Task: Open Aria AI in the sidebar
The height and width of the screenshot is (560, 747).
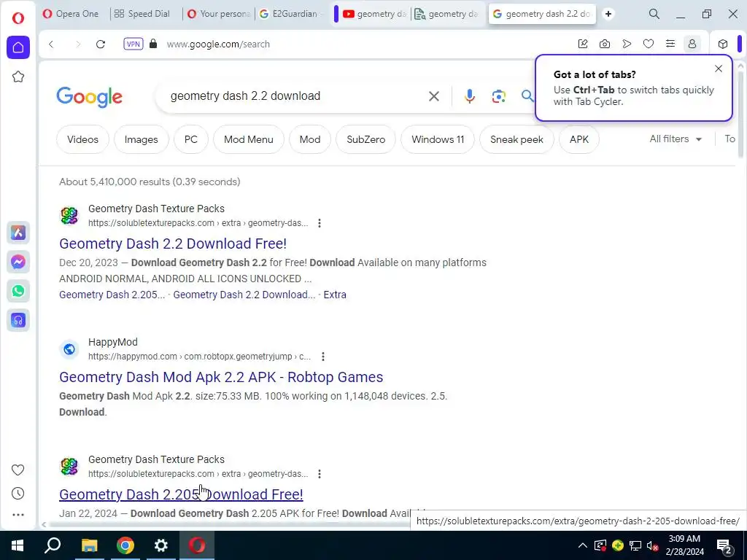Action: (18, 233)
